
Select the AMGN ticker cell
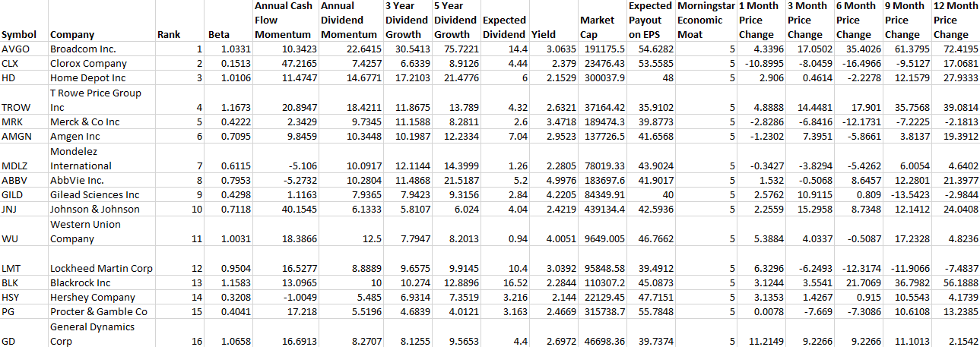16,137
